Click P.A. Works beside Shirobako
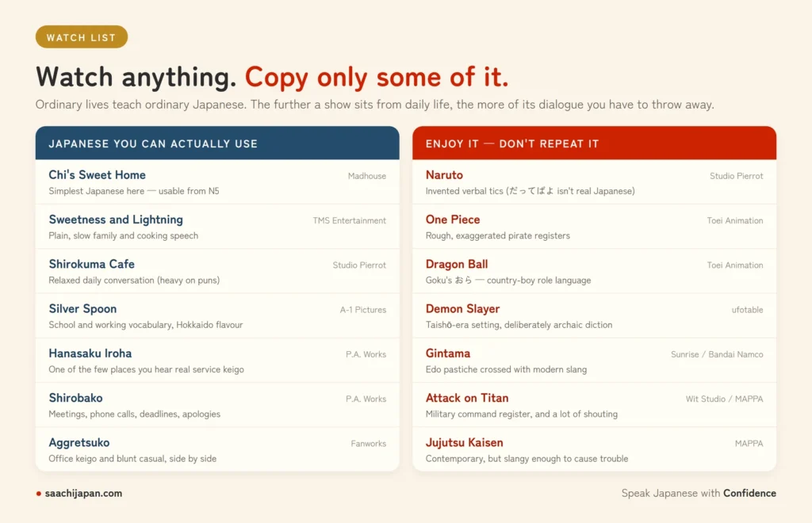 (366, 399)
